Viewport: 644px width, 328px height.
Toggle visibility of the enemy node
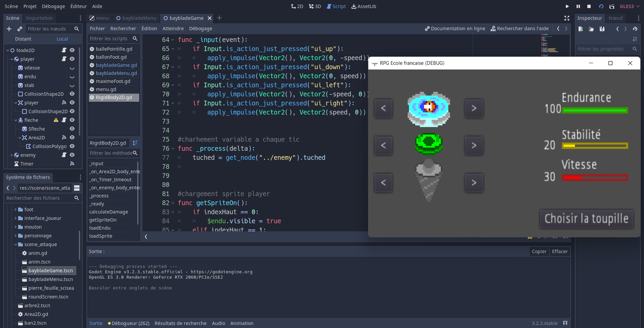click(x=72, y=155)
